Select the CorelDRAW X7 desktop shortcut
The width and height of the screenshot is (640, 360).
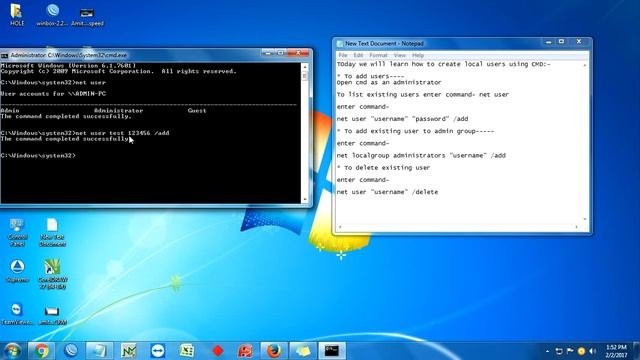52,274
